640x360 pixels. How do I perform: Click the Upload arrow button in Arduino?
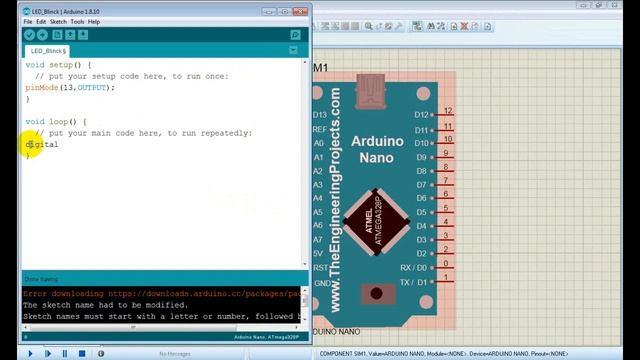(42, 35)
